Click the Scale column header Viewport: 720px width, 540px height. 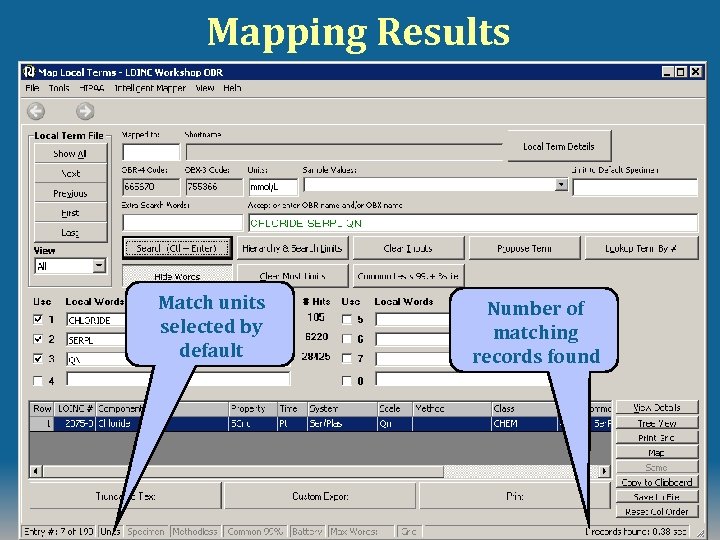pos(395,409)
